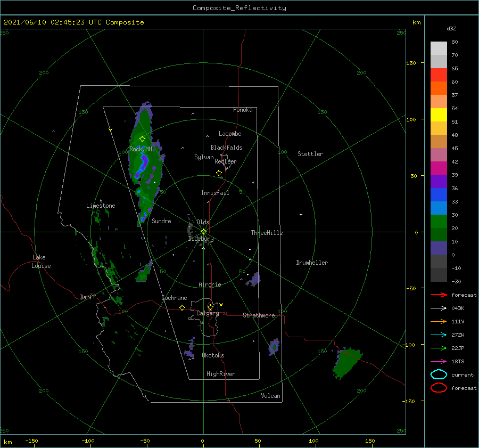Image resolution: width=479 pixels, height=448 pixels.
Task: Click the Cochrane town label
Action: click(x=174, y=298)
